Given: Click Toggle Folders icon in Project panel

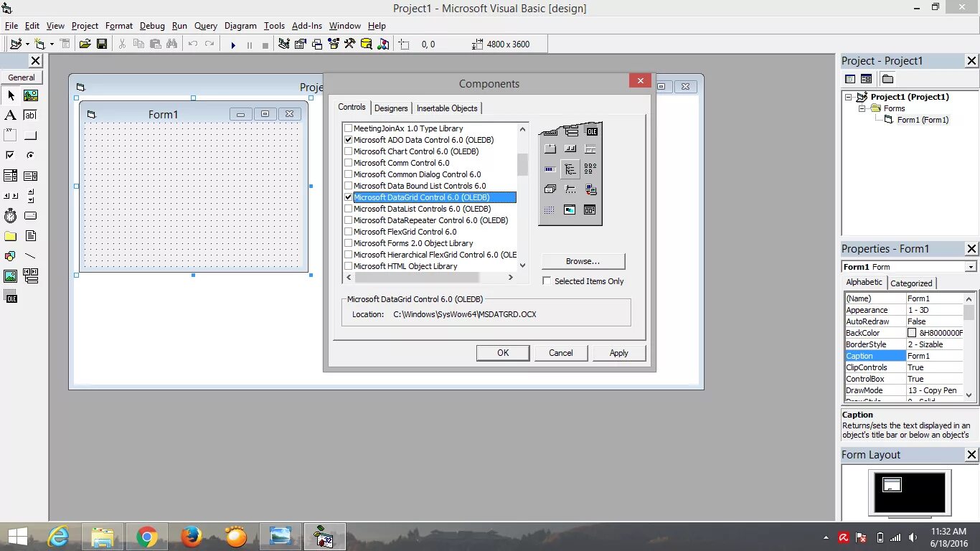Looking at the screenshot, I should click(x=887, y=79).
